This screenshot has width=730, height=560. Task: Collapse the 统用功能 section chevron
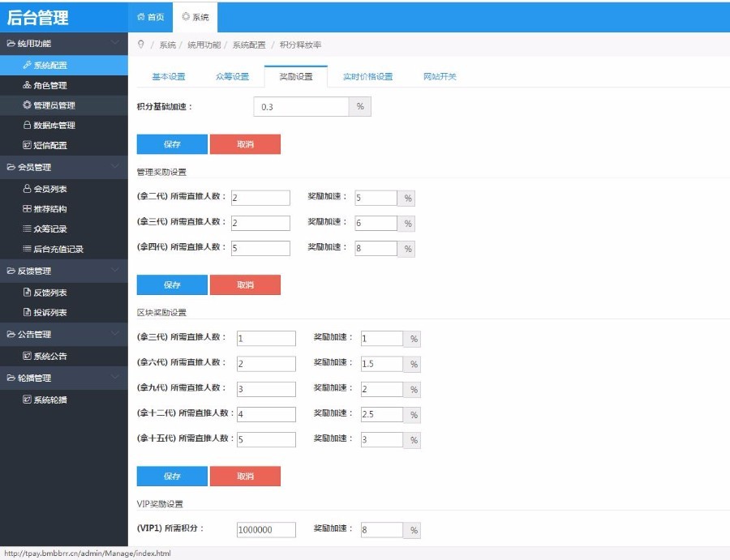[x=114, y=43]
